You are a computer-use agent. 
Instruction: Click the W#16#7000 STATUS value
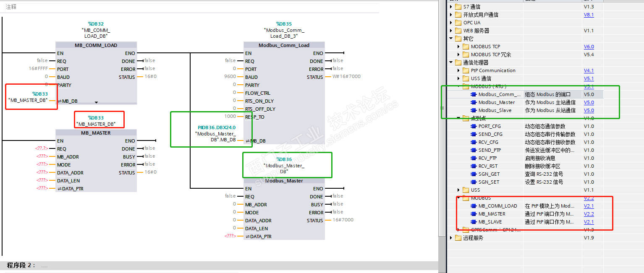coord(347,77)
